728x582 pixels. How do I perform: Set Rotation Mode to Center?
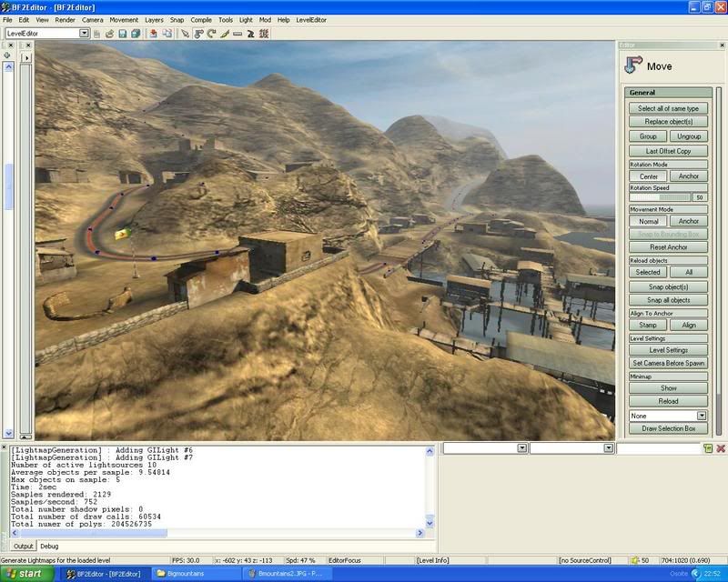(648, 176)
